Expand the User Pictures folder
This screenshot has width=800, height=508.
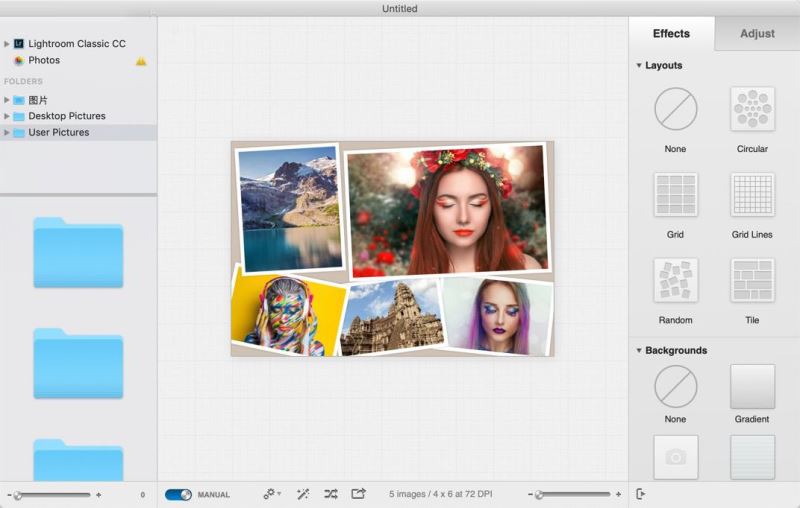tap(7, 133)
